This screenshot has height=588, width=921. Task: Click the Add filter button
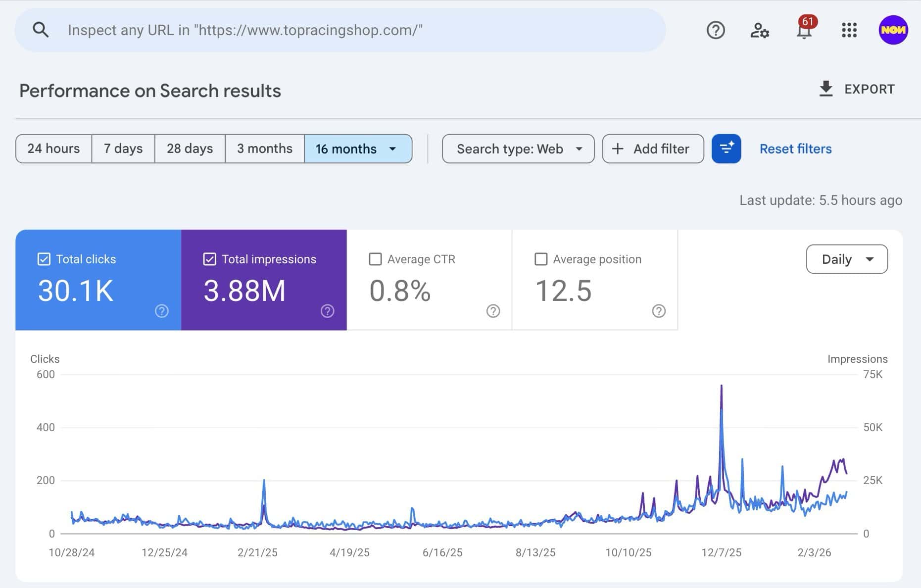(x=652, y=148)
